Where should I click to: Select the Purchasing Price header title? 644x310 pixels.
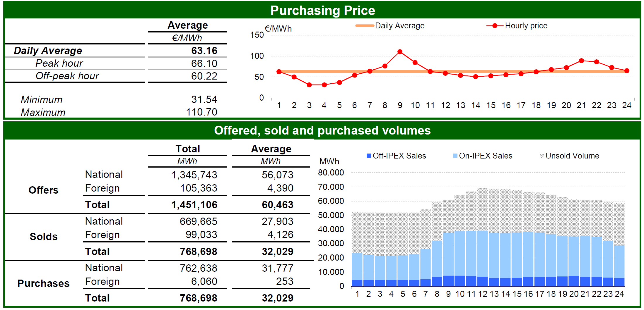tap(322, 11)
